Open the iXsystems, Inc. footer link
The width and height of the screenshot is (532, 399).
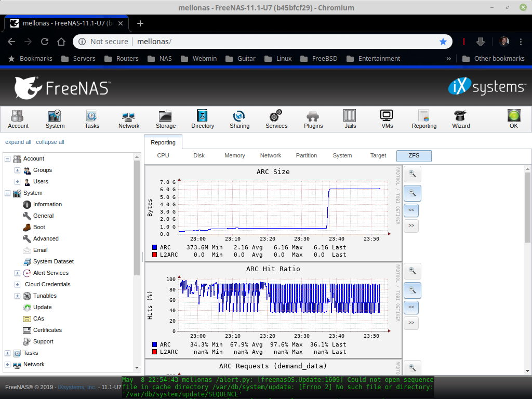tap(77, 387)
